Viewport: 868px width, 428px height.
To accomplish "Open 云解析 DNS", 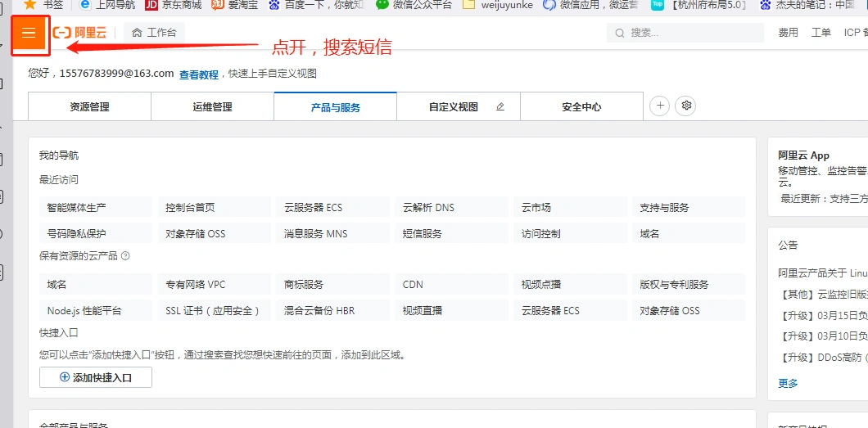I will pyautogui.click(x=451, y=207).
